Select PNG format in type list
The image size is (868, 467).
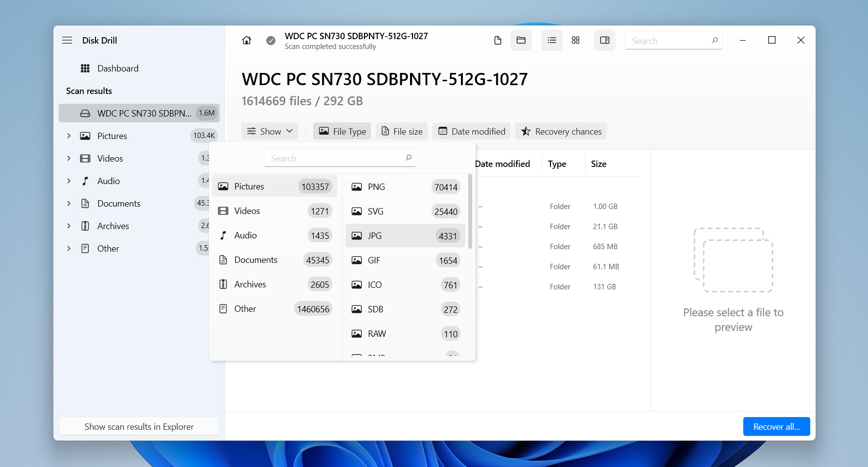click(x=405, y=187)
